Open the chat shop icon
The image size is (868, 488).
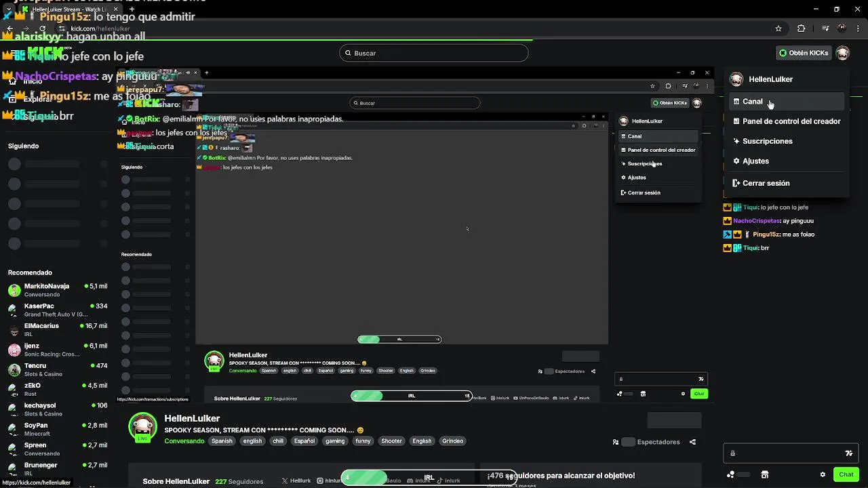point(765,474)
